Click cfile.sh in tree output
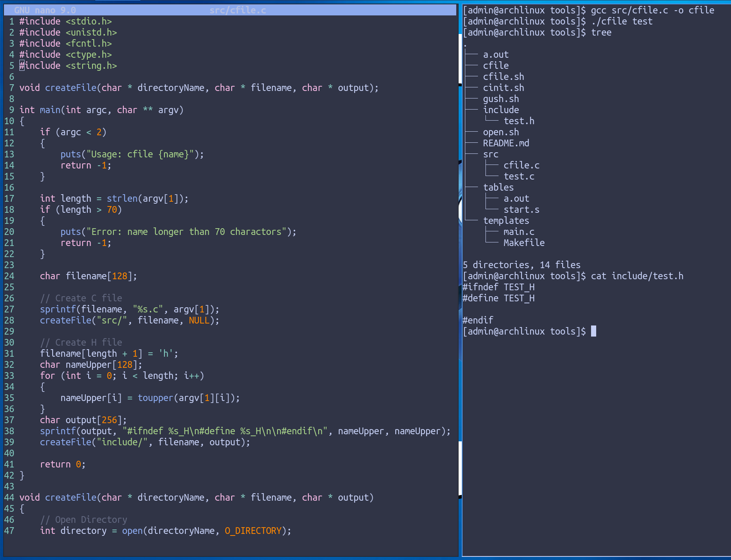The image size is (731, 560). (x=504, y=77)
